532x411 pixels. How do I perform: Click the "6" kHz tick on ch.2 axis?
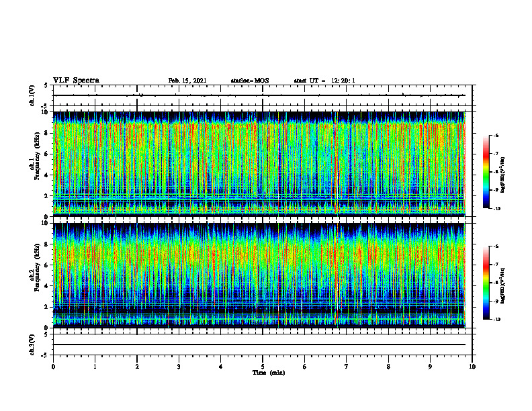(48, 265)
